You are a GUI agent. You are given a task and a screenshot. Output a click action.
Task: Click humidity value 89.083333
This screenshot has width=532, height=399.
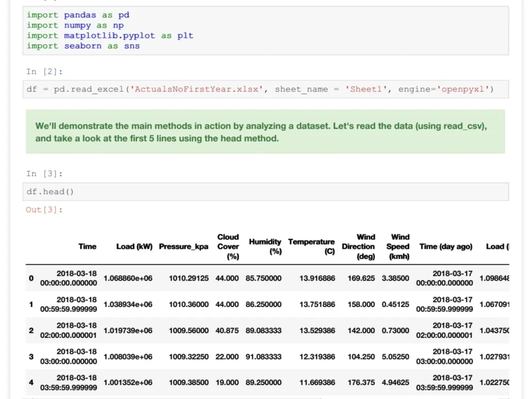[x=264, y=330]
